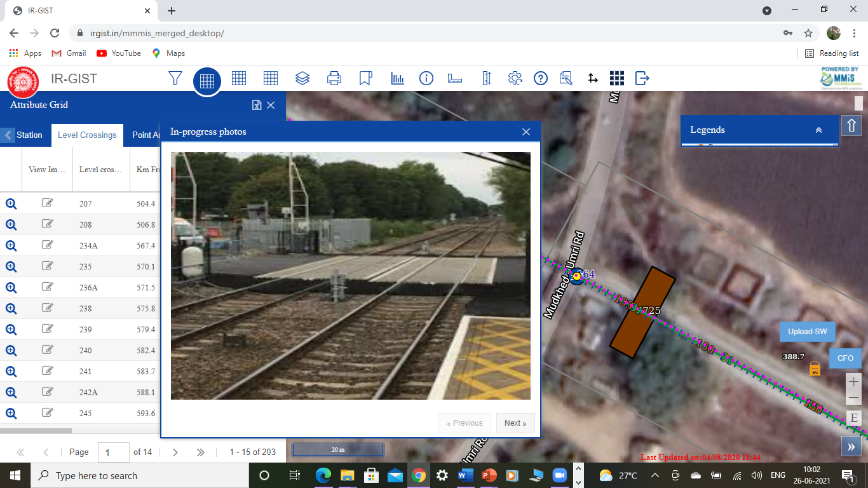The height and width of the screenshot is (488, 868).
Task: Open the Print tool
Action: [334, 78]
